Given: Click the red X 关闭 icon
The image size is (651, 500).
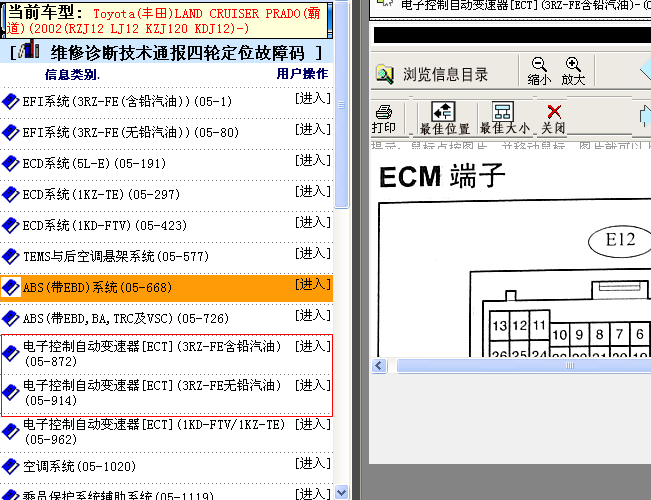Looking at the screenshot, I should click(554, 112).
